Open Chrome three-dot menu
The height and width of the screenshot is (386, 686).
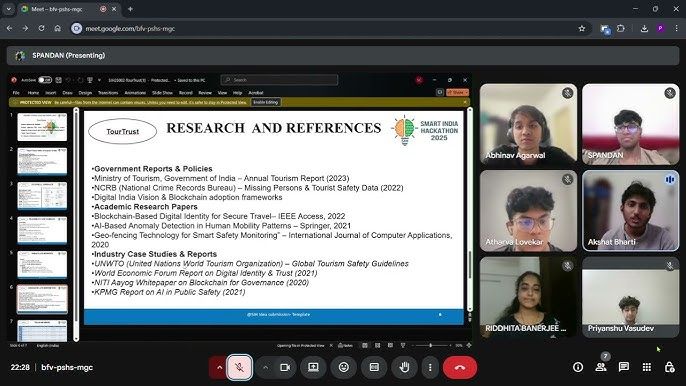[676, 28]
